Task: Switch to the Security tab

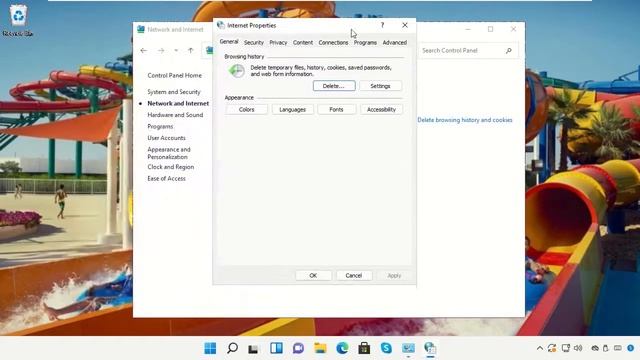Action: 254,42
